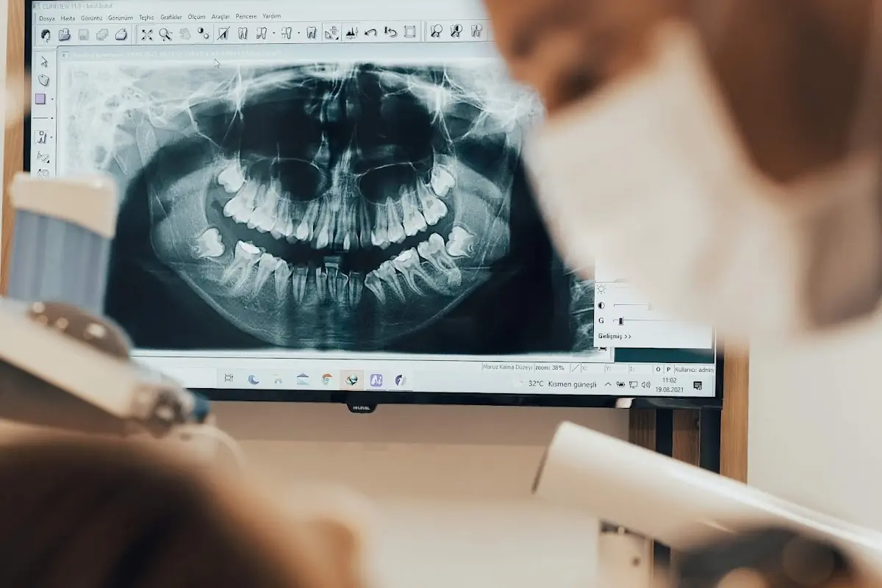Click Maruz Kalma Düzeyi status label
Image resolution: width=882 pixels, height=588 pixels.
[x=508, y=367]
